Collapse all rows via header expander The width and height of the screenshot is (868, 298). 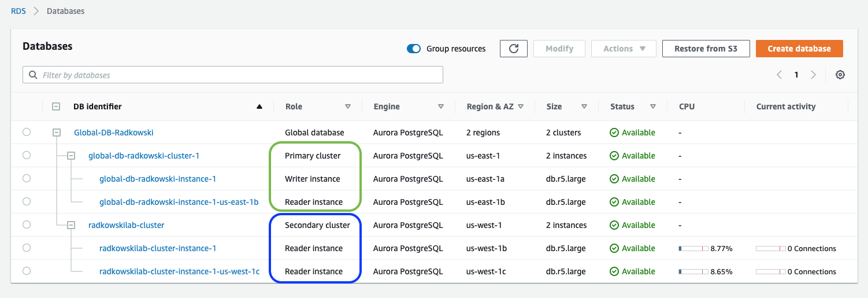pos(56,106)
